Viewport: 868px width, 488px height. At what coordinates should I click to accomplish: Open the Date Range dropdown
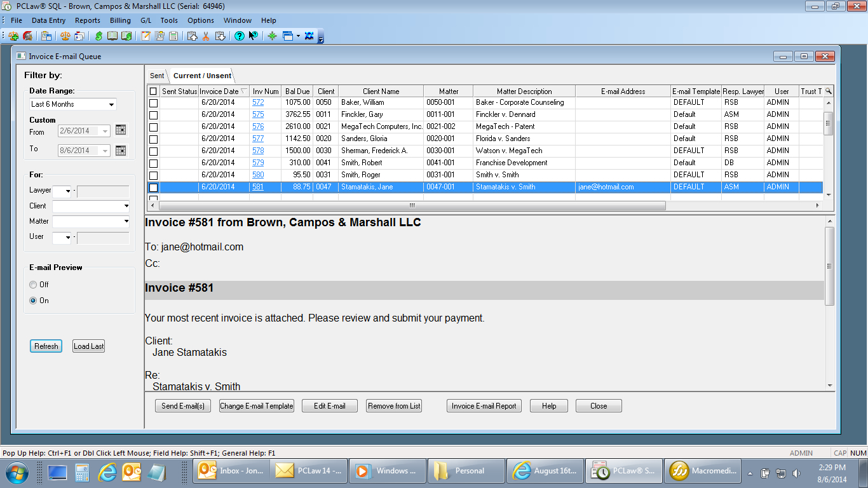point(112,104)
